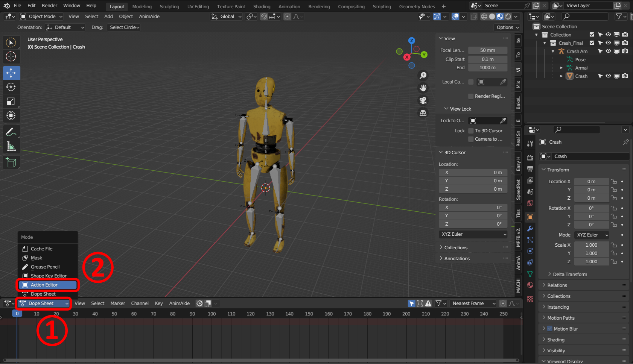Click the Focal Length 50 mm field

point(487,50)
